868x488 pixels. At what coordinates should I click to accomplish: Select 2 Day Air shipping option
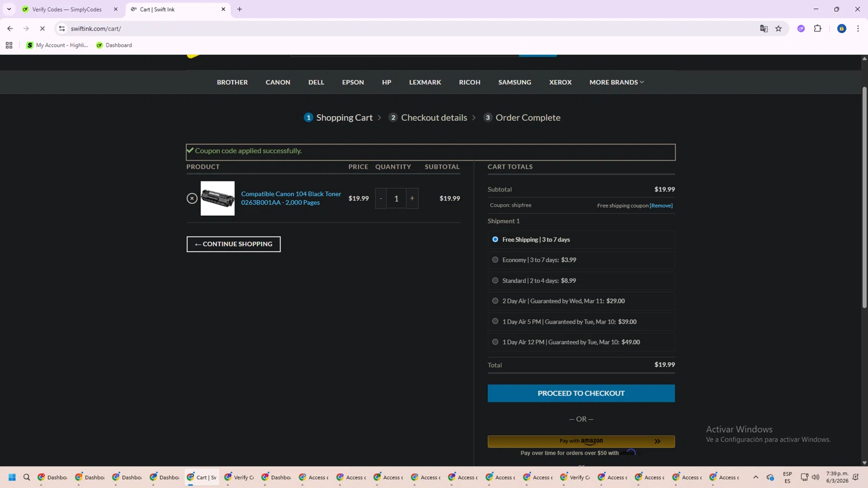(495, 301)
